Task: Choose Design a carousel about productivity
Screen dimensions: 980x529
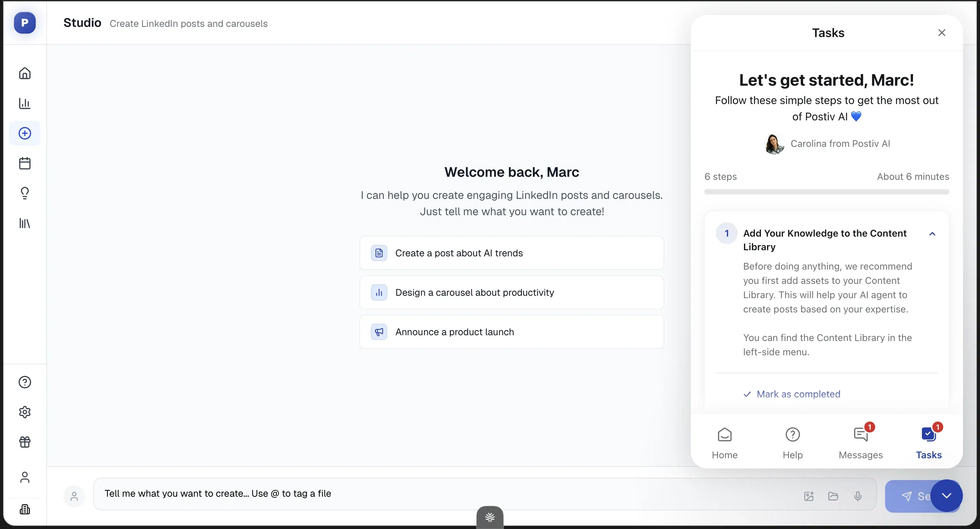Action: coord(512,293)
